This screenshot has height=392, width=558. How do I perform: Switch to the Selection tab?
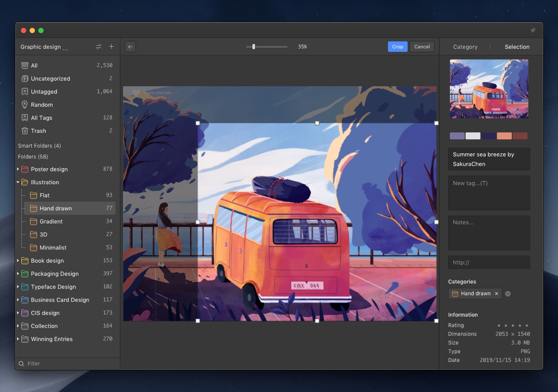pyautogui.click(x=517, y=47)
